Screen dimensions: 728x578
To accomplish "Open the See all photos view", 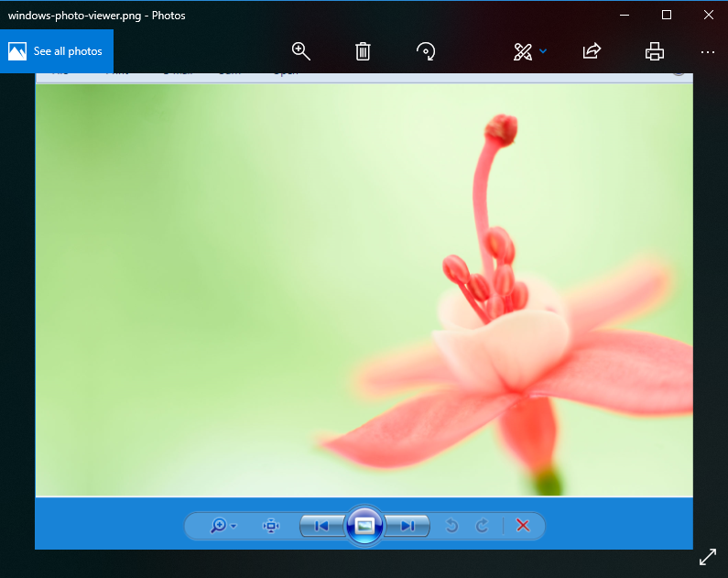I will 57,51.
